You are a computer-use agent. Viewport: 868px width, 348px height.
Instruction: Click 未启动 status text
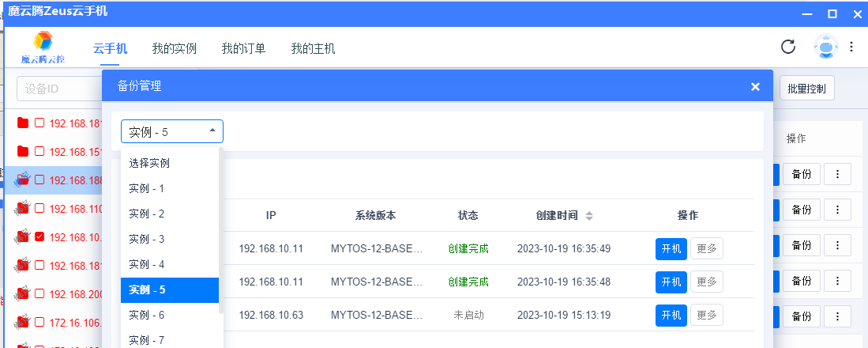point(468,316)
